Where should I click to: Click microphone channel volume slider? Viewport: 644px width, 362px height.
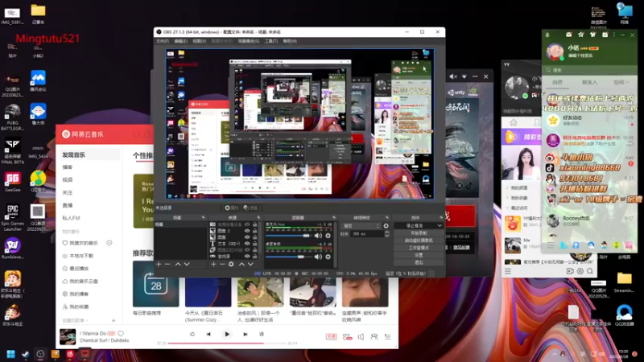click(x=288, y=236)
